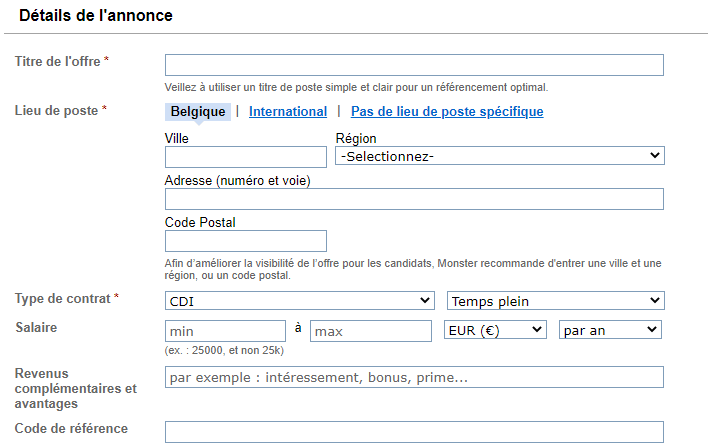Click the Ville input field
The width and height of the screenshot is (712, 448).
246,157
